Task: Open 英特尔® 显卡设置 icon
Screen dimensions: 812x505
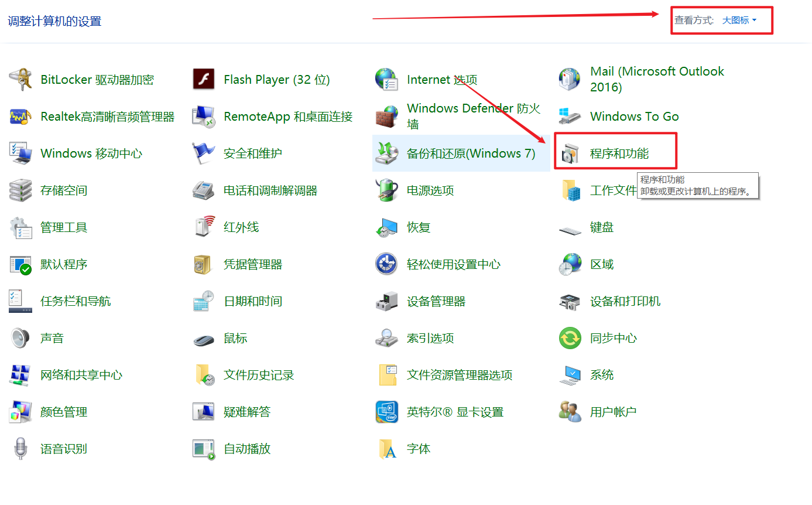Action: point(386,412)
